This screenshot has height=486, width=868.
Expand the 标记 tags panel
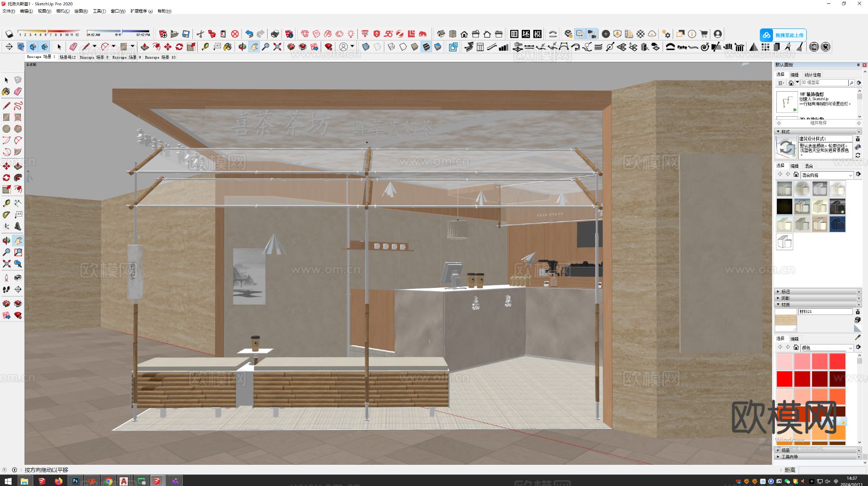[818, 292]
